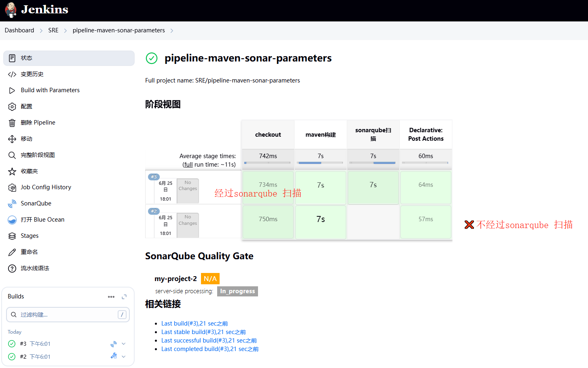
Task: Expand the dropdown chevron for build #3
Action: click(x=124, y=344)
